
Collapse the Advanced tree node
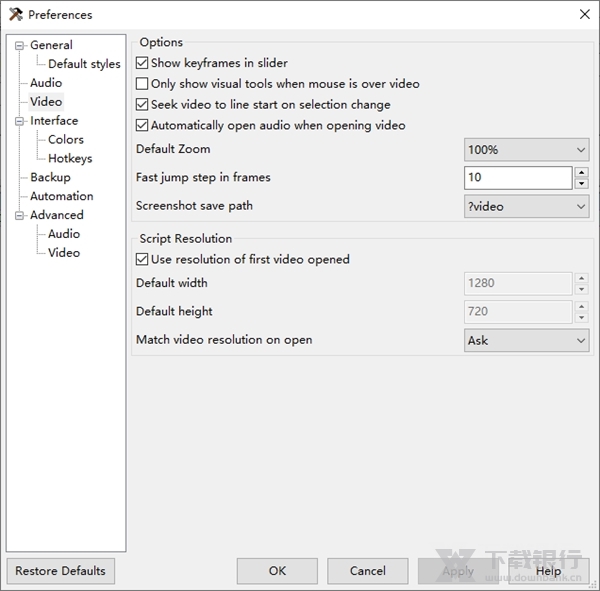19,215
